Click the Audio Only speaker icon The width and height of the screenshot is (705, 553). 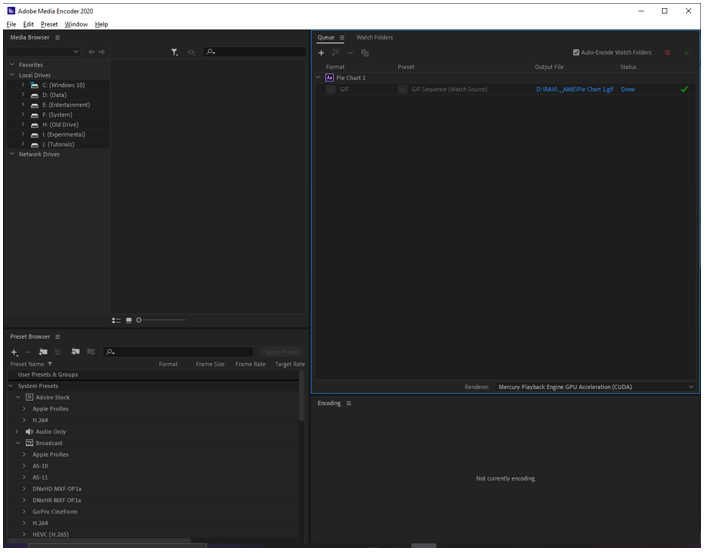click(30, 432)
